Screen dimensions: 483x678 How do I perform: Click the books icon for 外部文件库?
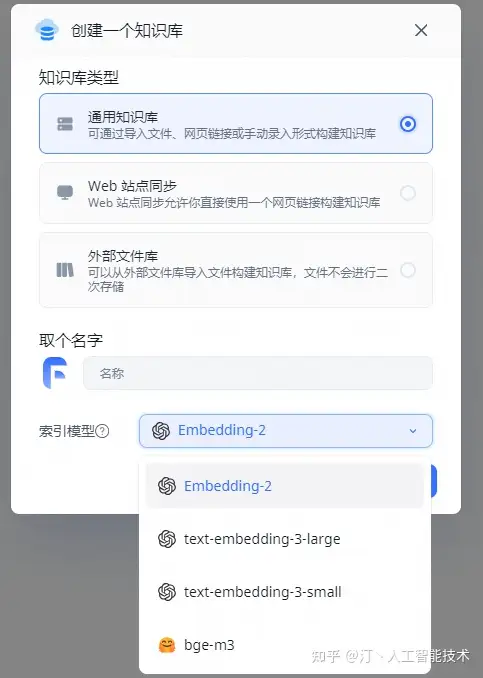[x=65, y=270]
